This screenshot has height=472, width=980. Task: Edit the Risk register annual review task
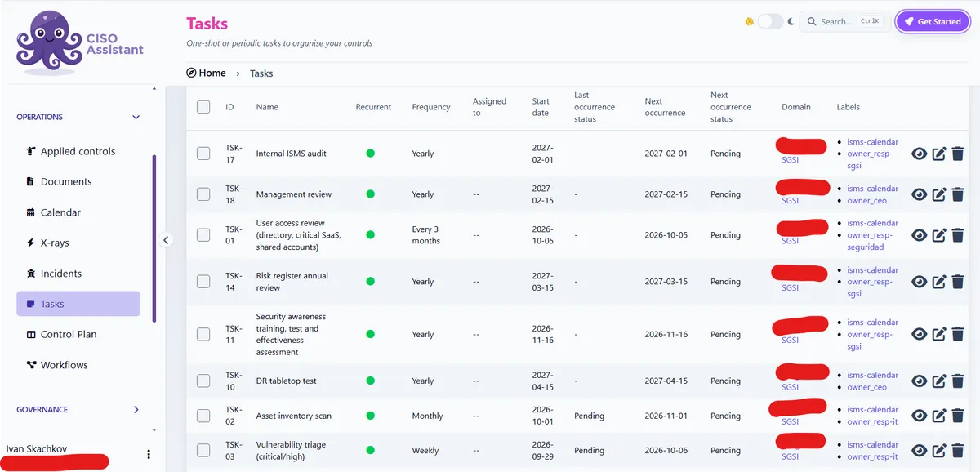tap(939, 282)
